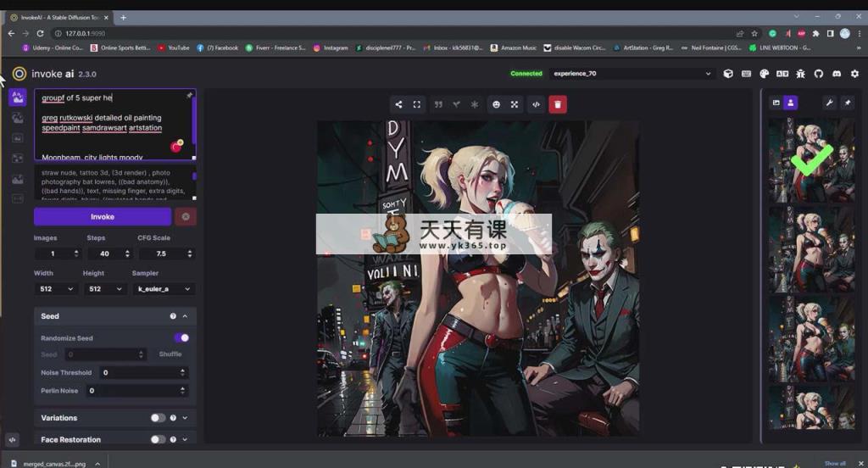Open the experience_70 model dropdown
The width and height of the screenshot is (868, 468).
[632, 74]
